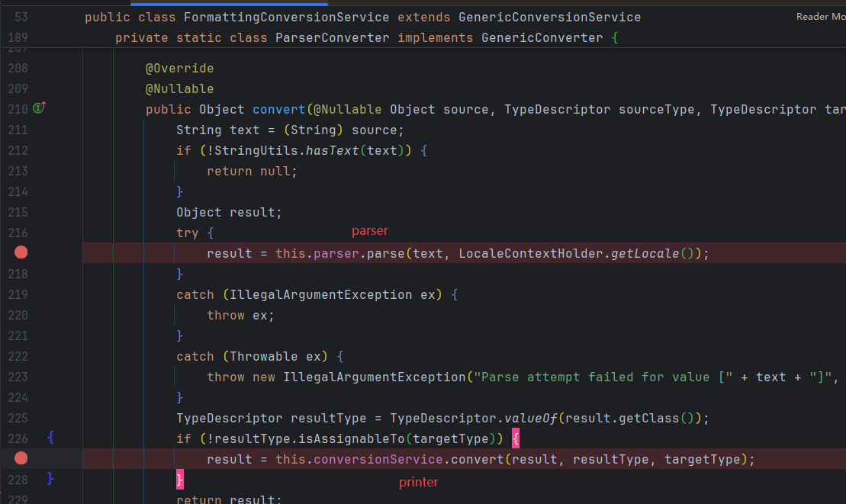Click the "Parse attempt failed for value" string
Image resolution: width=846 pixels, height=504 pixels.
(x=603, y=377)
